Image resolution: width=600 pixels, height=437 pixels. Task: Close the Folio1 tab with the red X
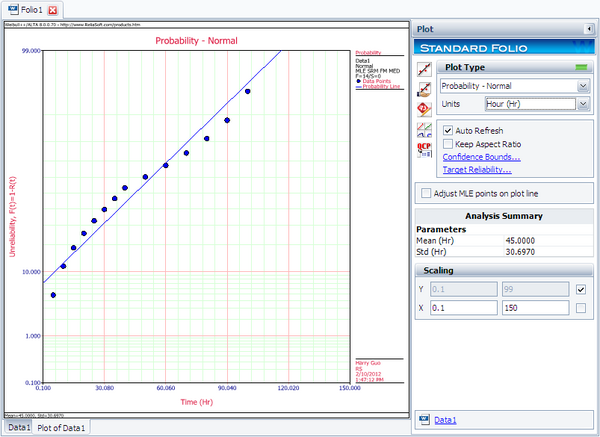(53, 10)
